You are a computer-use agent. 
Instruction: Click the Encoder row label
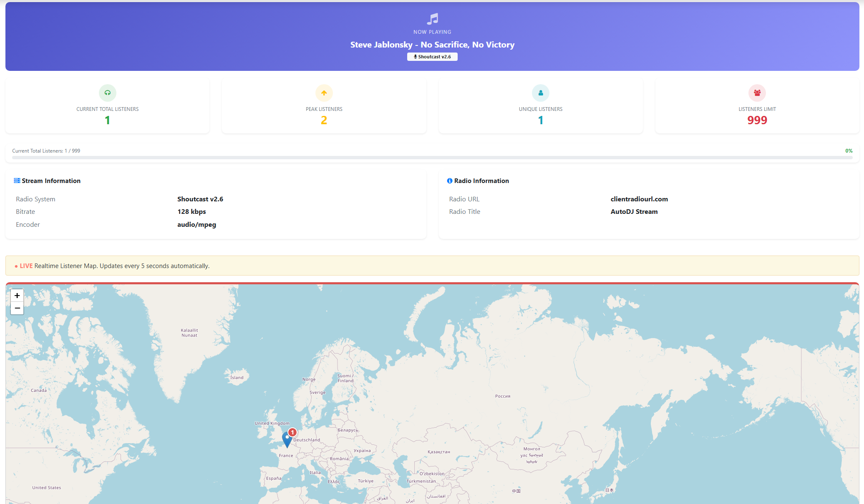[x=28, y=225]
